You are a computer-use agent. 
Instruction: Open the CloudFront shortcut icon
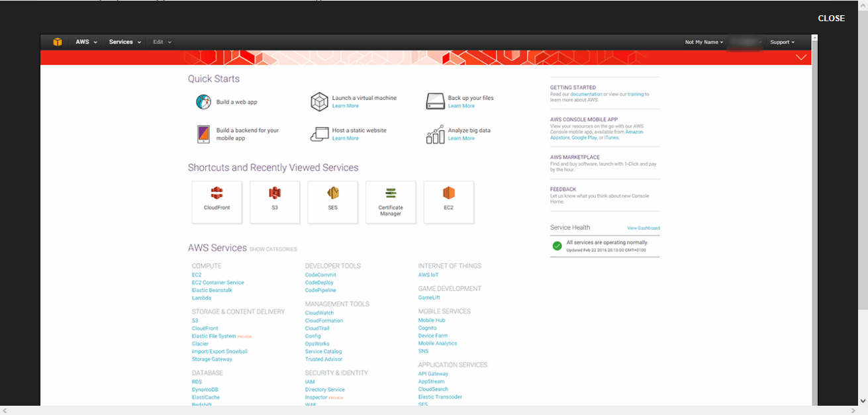point(217,193)
